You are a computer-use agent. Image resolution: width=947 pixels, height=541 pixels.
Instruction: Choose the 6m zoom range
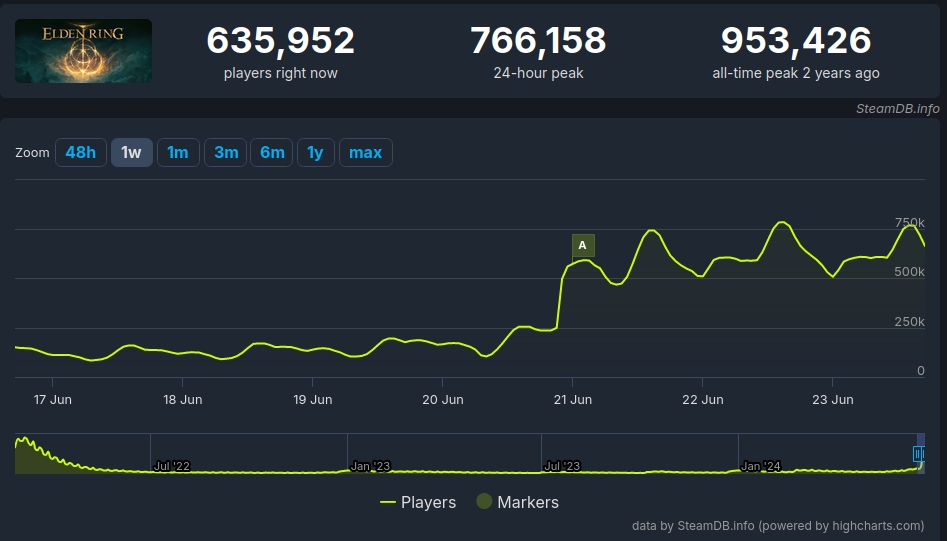pos(272,153)
